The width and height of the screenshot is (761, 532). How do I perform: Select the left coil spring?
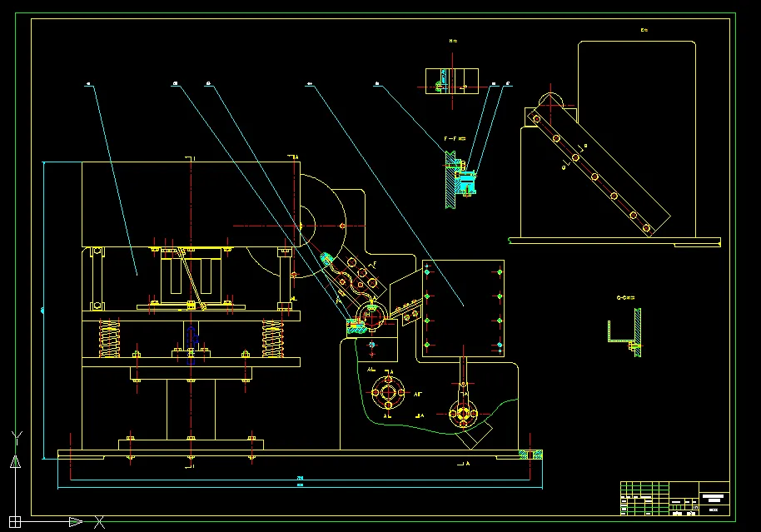tap(110, 339)
